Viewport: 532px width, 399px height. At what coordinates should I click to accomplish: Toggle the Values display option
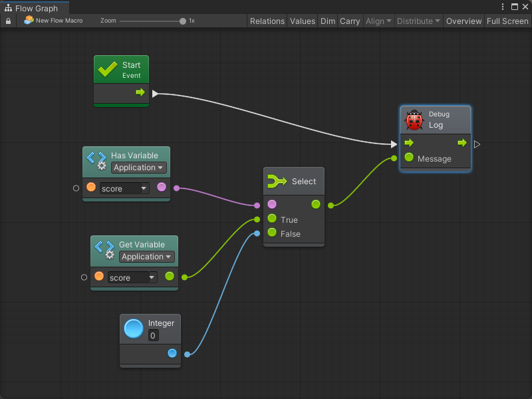click(x=303, y=21)
